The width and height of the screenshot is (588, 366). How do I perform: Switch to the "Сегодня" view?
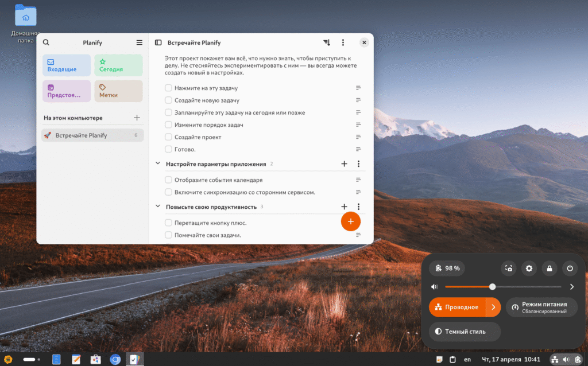[118, 65]
